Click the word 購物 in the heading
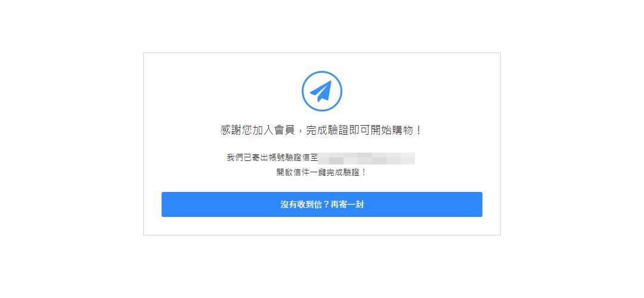The width and height of the screenshot is (644, 298). 401,131
